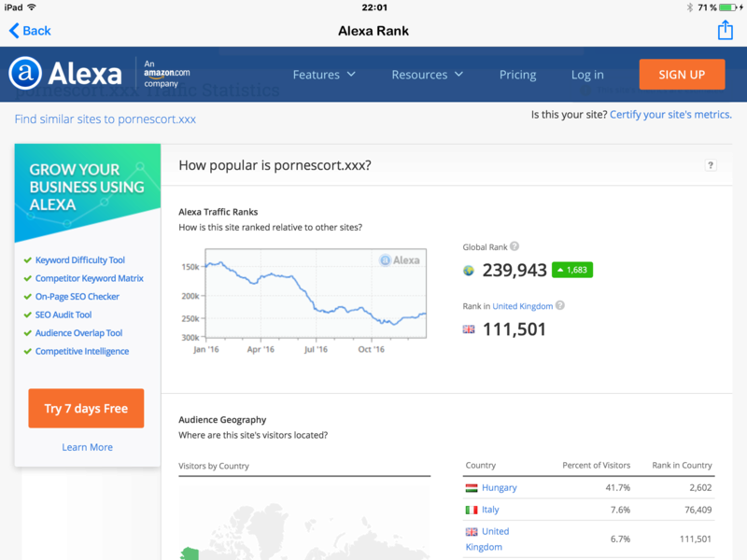
Task: Click the Italy flag icon
Action: (x=472, y=510)
